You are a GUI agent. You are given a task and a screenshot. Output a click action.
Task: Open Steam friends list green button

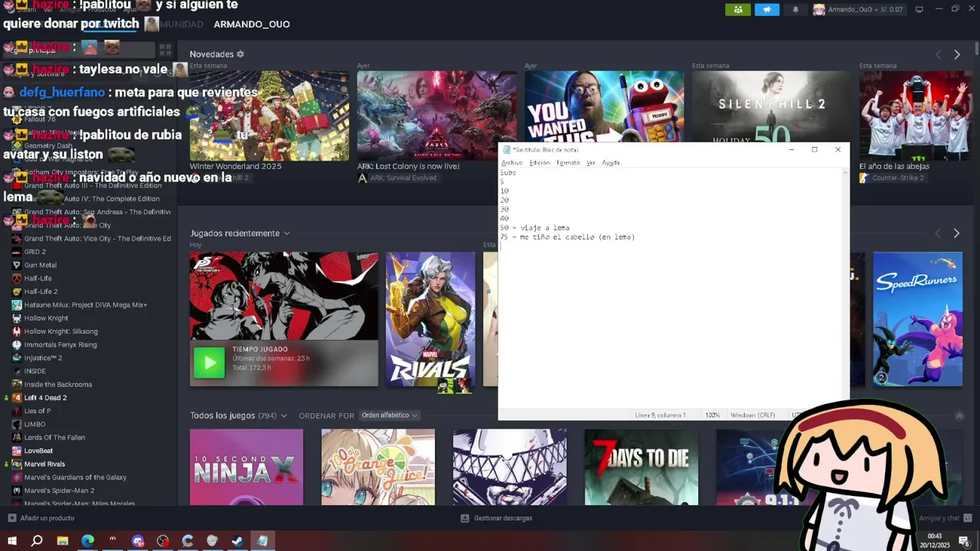tap(738, 9)
